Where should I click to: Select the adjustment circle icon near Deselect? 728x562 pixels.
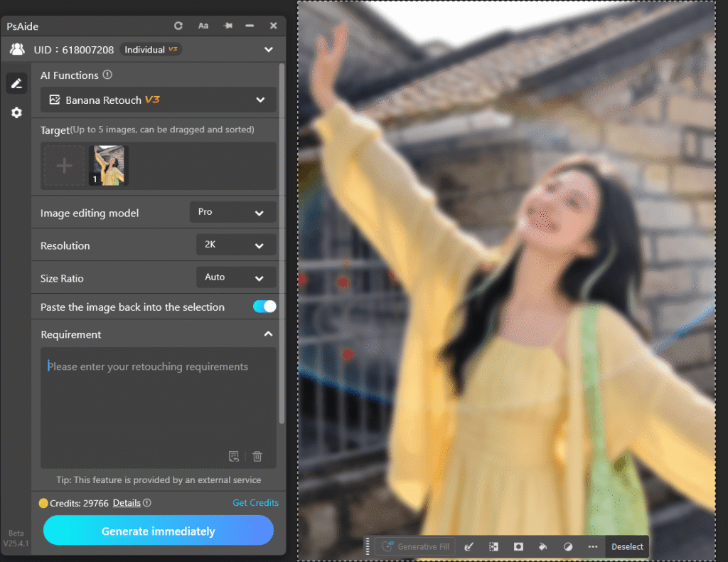coord(567,546)
